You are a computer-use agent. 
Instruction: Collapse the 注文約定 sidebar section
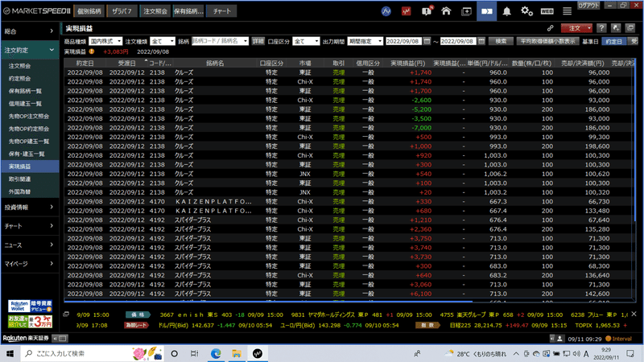(x=29, y=50)
